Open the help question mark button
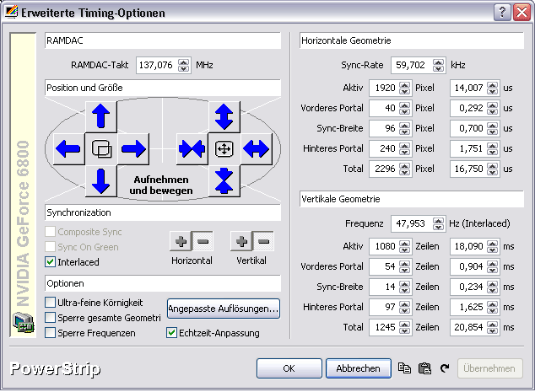This screenshot has height=392, width=535. pyautogui.click(x=502, y=13)
